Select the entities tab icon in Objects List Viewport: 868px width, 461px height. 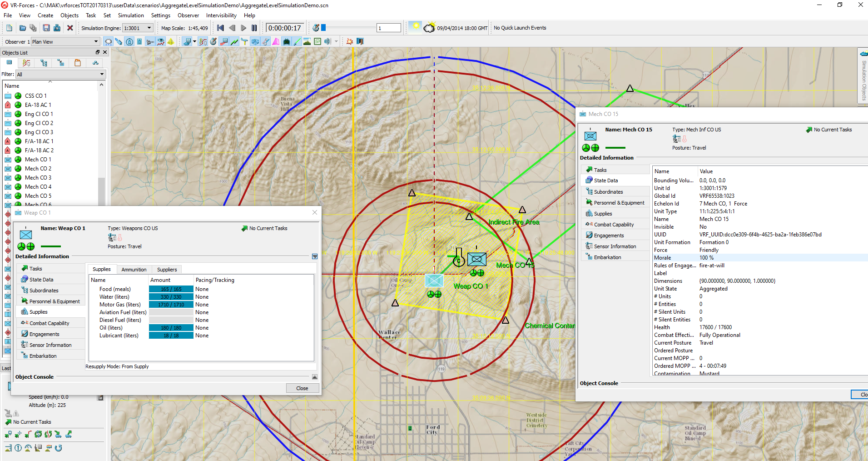coord(9,62)
